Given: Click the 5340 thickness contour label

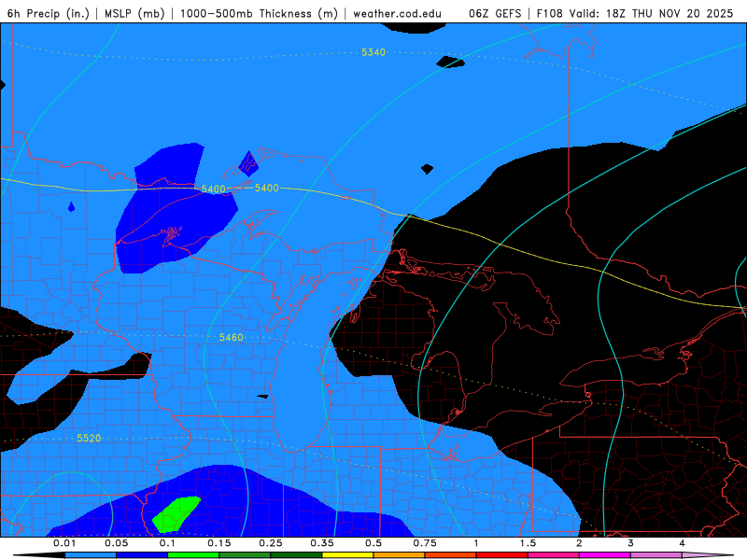Looking at the screenshot, I should (373, 52).
